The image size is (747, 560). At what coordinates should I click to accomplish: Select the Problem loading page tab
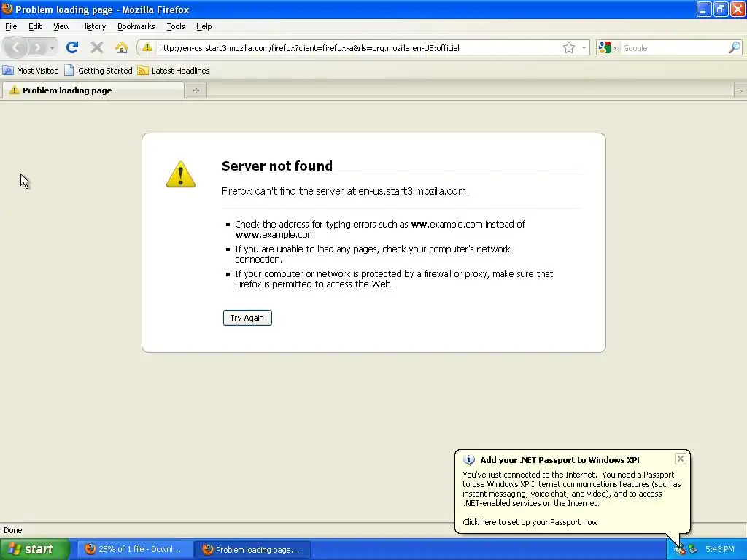click(93, 90)
